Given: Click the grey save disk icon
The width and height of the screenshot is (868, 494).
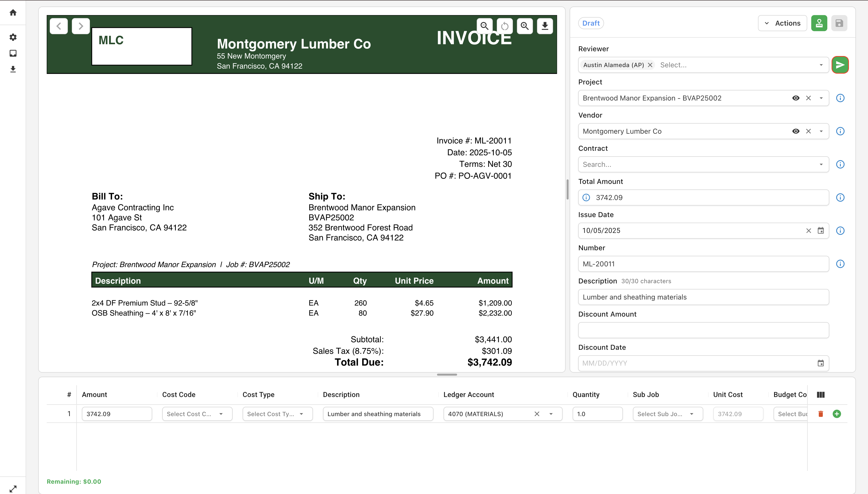Looking at the screenshot, I should pos(839,23).
